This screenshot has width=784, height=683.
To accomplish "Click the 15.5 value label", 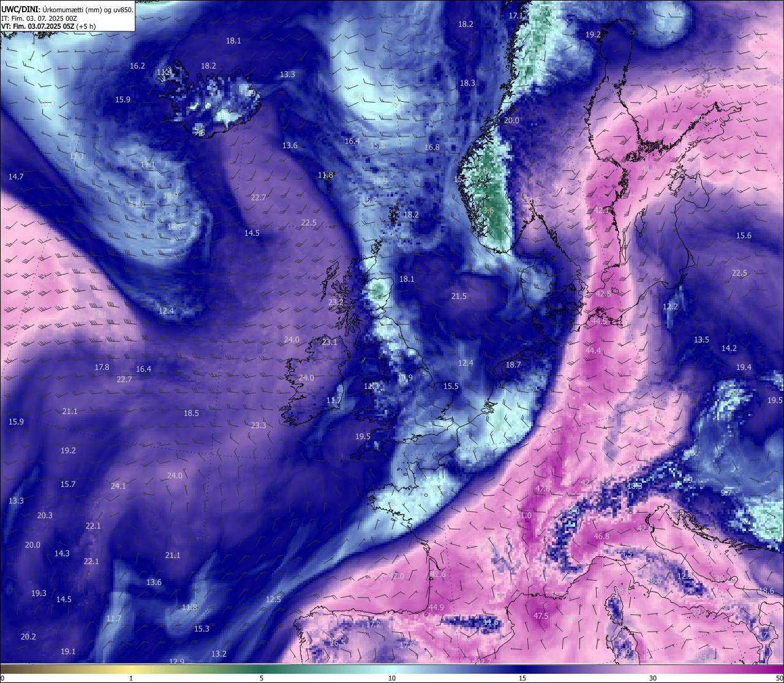I will click(x=451, y=386).
